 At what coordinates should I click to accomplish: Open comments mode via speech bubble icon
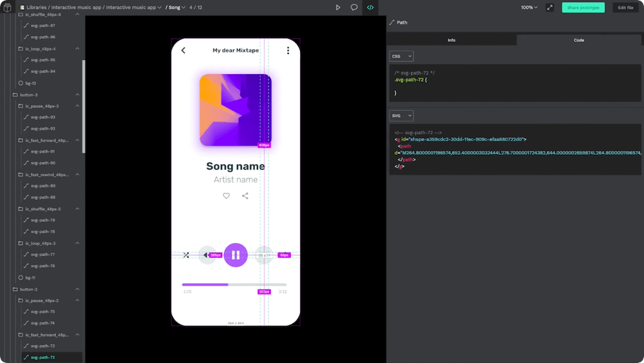point(354,8)
